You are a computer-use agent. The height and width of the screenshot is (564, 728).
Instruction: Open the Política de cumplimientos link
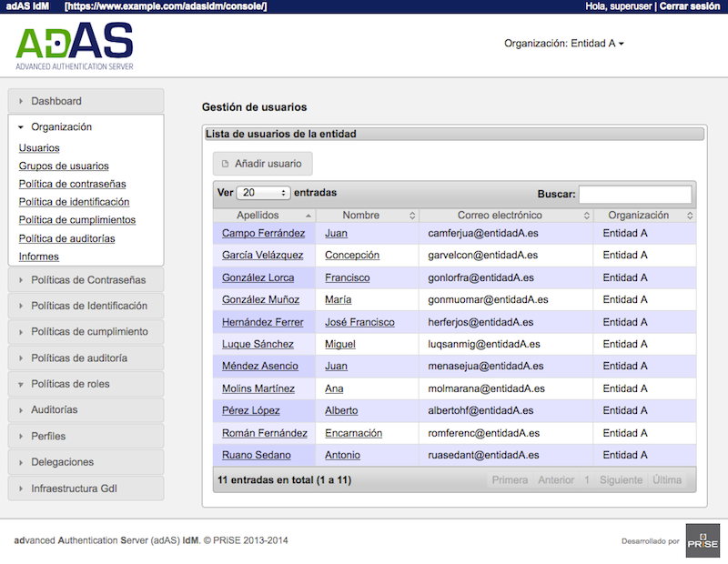pyautogui.click(x=77, y=220)
